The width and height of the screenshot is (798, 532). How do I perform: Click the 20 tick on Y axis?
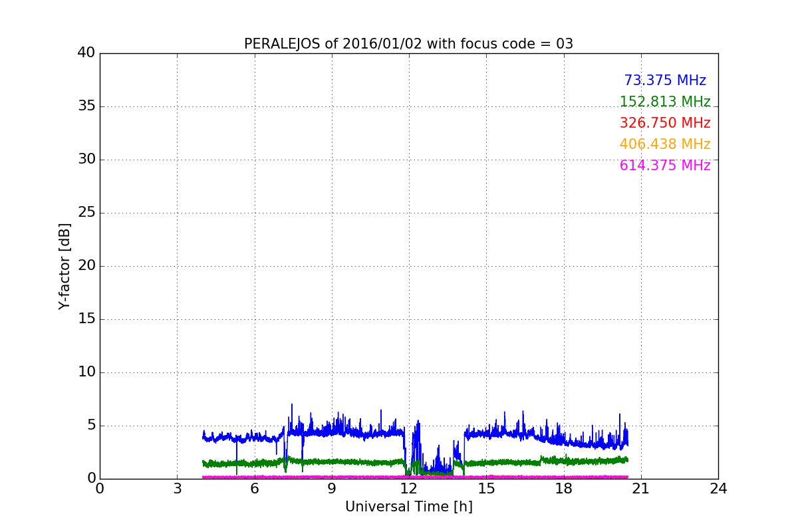(86, 266)
